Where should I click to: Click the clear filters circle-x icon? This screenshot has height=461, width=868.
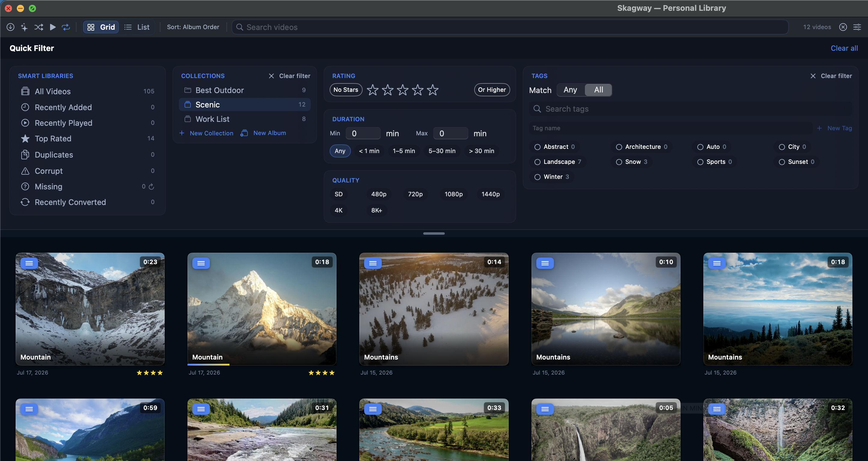[843, 27]
